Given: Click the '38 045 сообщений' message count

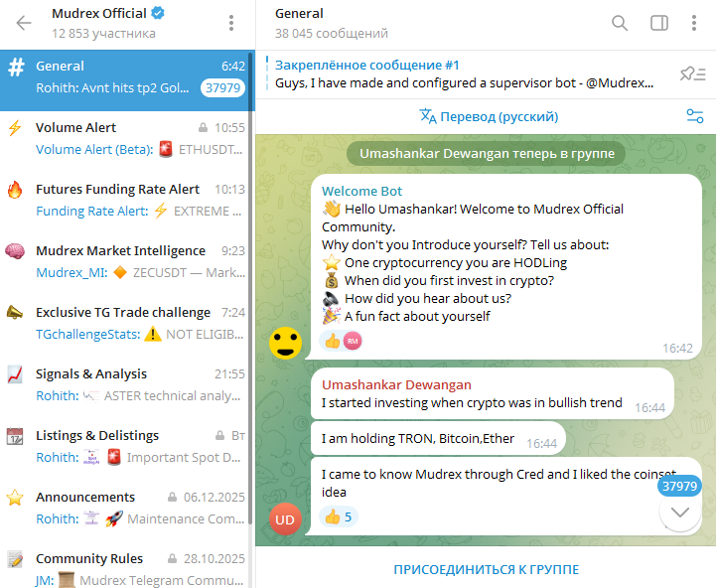Looking at the screenshot, I should 332,34.
